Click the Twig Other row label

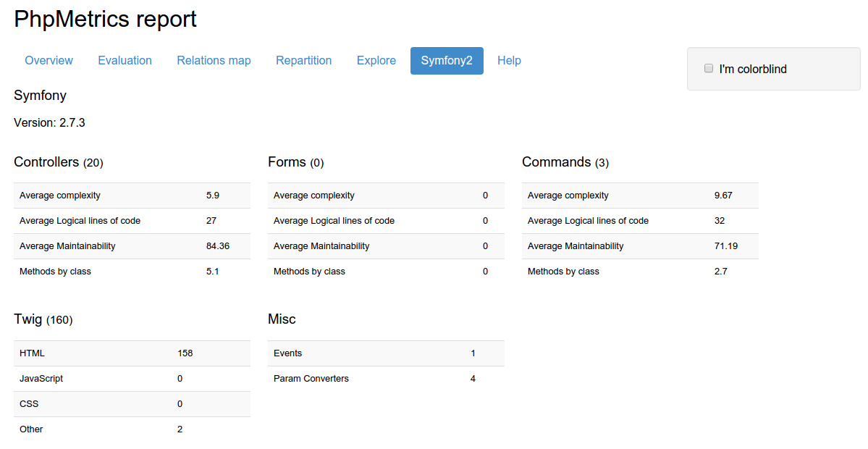(31, 429)
